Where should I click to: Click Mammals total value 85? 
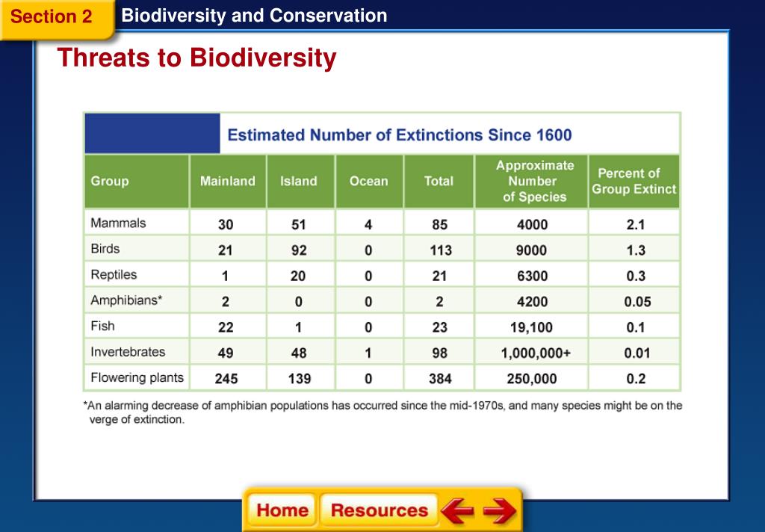[439, 224]
